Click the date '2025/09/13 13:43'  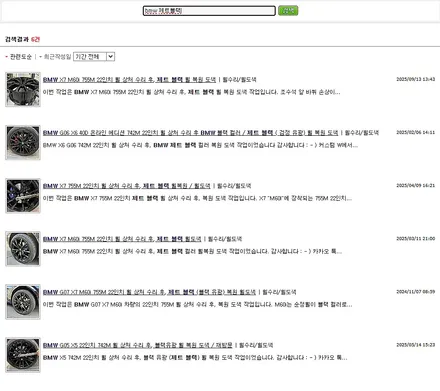pos(415,79)
